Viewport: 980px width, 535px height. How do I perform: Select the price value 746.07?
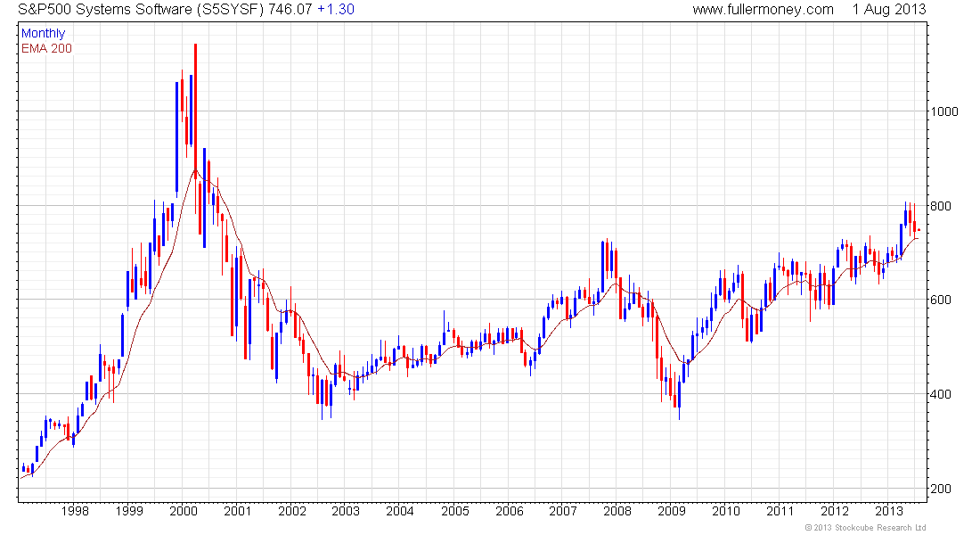pyautogui.click(x=290, y=10)
